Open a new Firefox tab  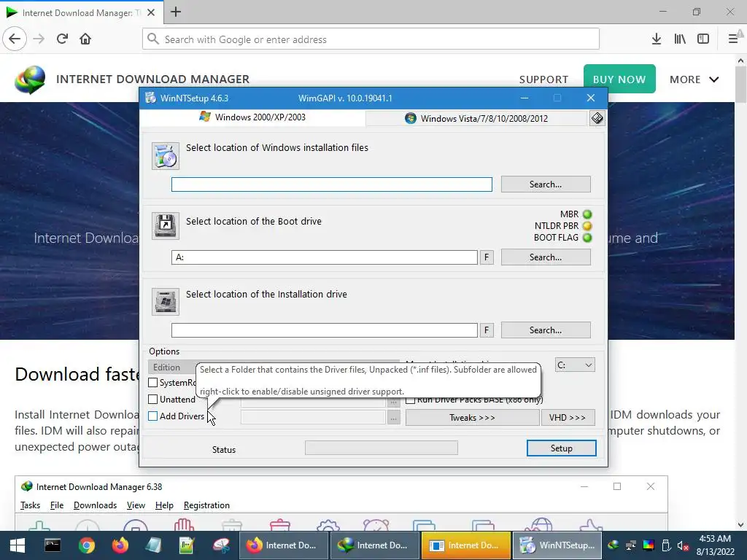click(x=176, y=12)
